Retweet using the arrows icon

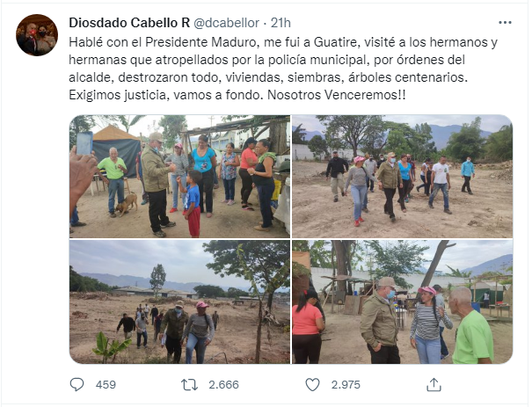pos(189,385)
